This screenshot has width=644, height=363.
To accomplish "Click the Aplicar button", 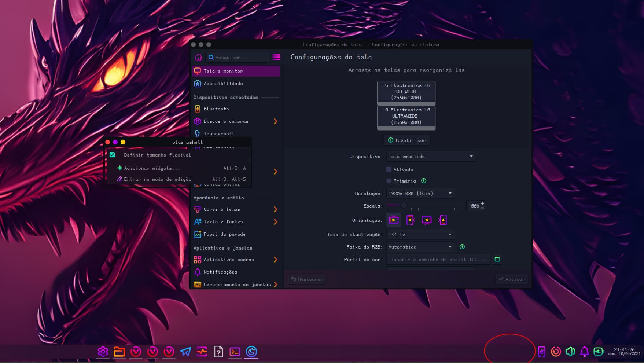I will pos(512,279).
